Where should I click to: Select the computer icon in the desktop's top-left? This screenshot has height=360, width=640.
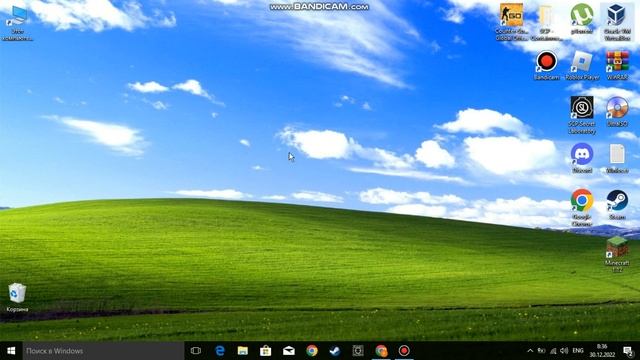[17, 23]
